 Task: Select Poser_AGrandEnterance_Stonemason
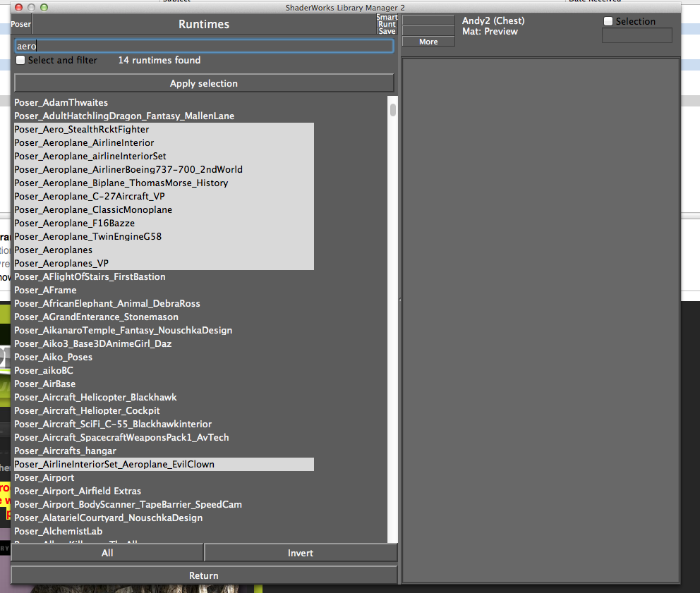pyautogui.click(x=164, y=317)
